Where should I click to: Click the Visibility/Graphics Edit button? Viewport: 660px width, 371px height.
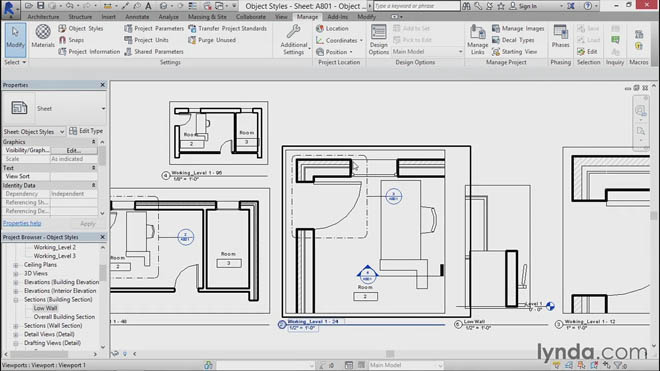[x=74, y=150]
